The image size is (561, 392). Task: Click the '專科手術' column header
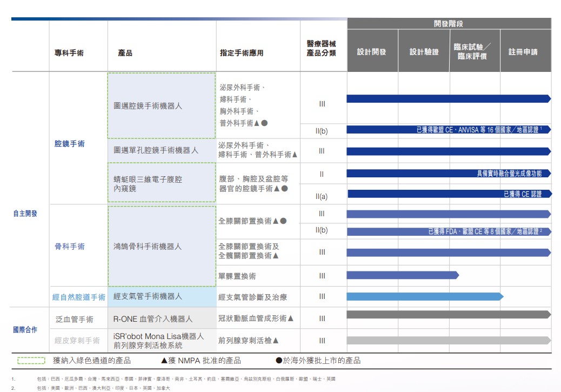(x=69, y=53)
